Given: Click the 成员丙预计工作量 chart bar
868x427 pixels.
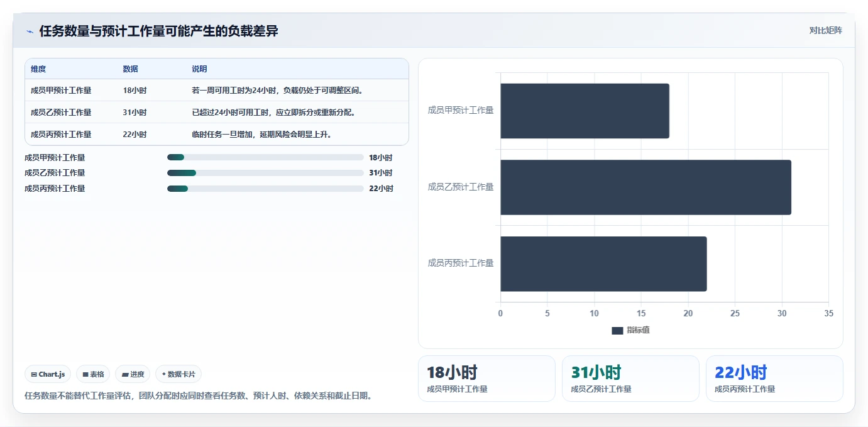Looking at the screenshot, I should 603,264.
